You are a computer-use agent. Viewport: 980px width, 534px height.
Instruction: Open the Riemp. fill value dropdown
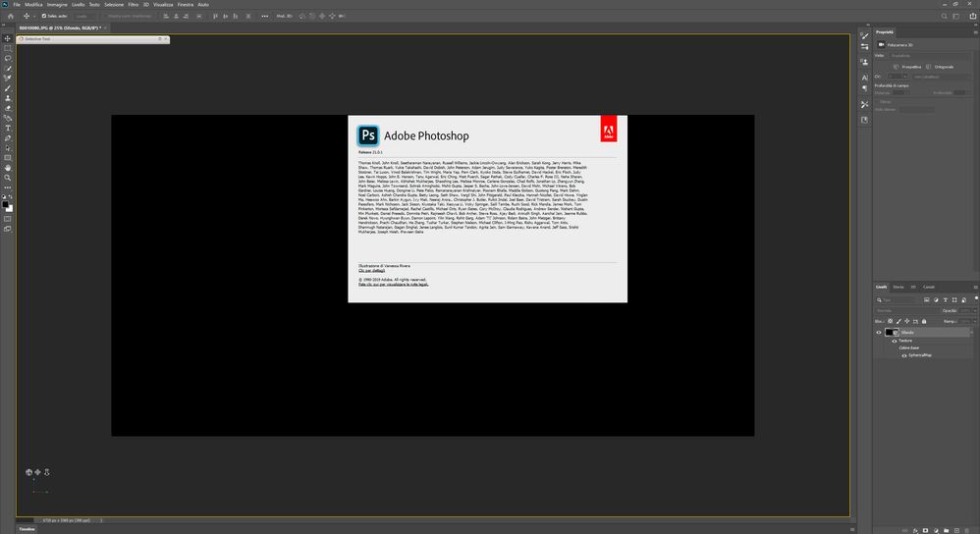pos(974,321)
